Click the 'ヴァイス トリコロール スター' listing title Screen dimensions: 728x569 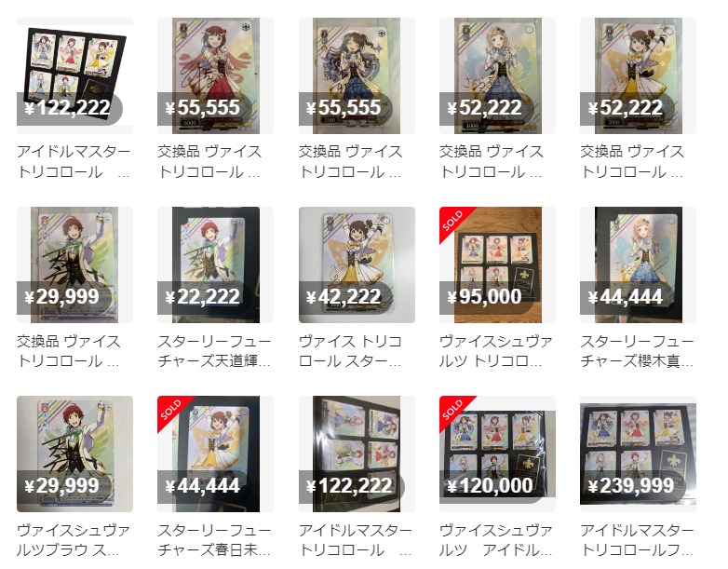pos(351,351)
